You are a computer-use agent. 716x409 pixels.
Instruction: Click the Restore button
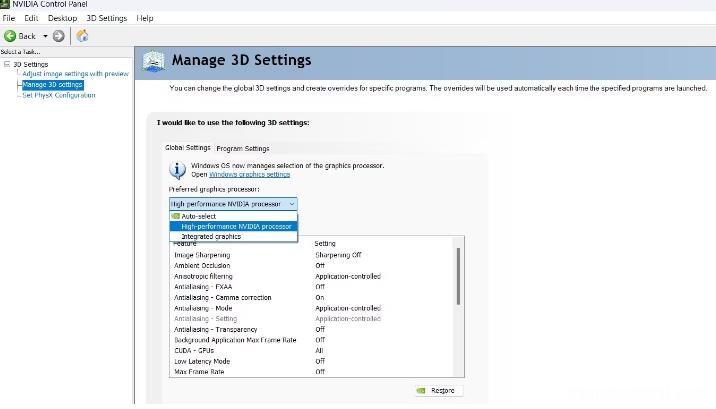pos(437,391)
